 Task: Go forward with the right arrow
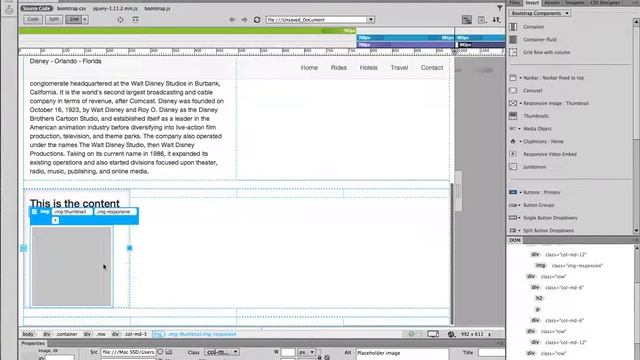(x=244, y=20)
